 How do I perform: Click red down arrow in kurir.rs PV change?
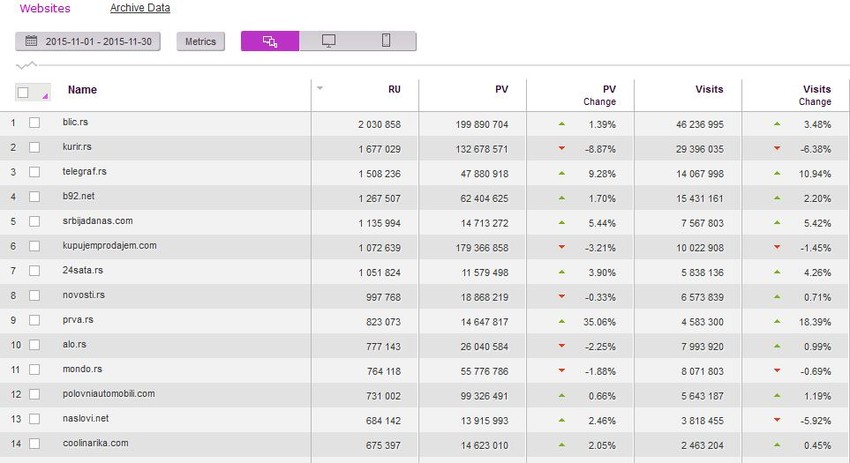point(562,148)
